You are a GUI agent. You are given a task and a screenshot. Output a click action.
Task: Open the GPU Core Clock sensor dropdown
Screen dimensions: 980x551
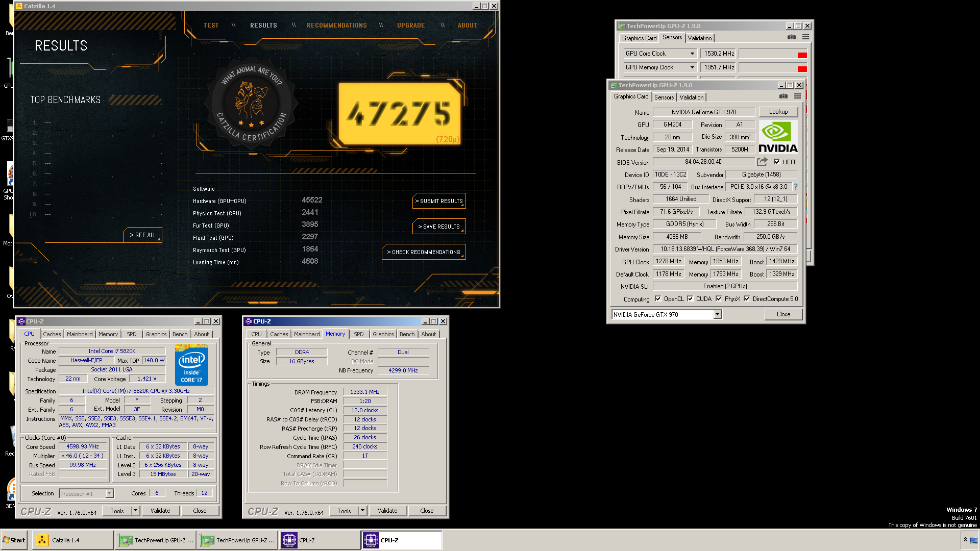coord(692,54)
